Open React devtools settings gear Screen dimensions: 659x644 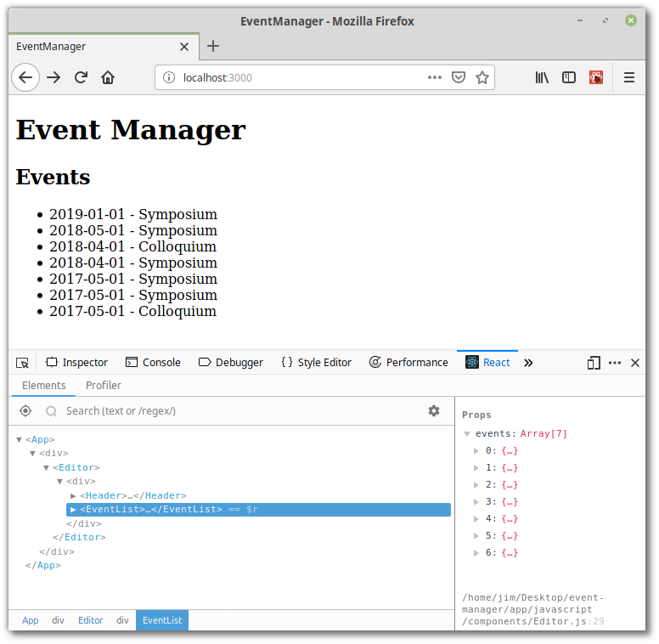(x=434, y=410)
